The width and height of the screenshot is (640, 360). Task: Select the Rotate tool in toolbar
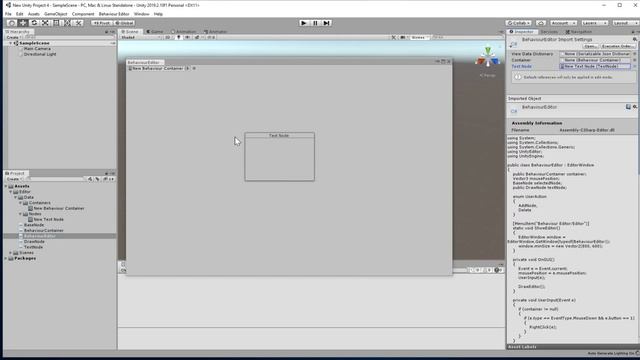[34, 23]
